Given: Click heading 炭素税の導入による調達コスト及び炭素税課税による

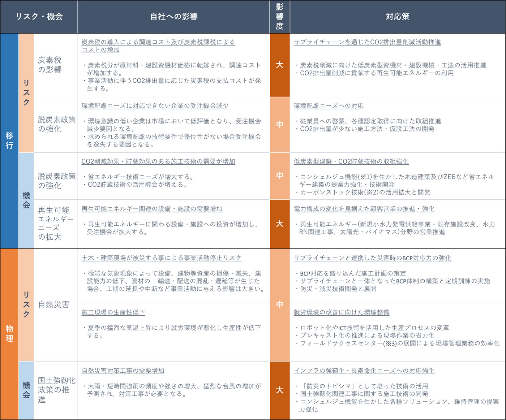Looking at the screenshot, I should click(158, 42).
